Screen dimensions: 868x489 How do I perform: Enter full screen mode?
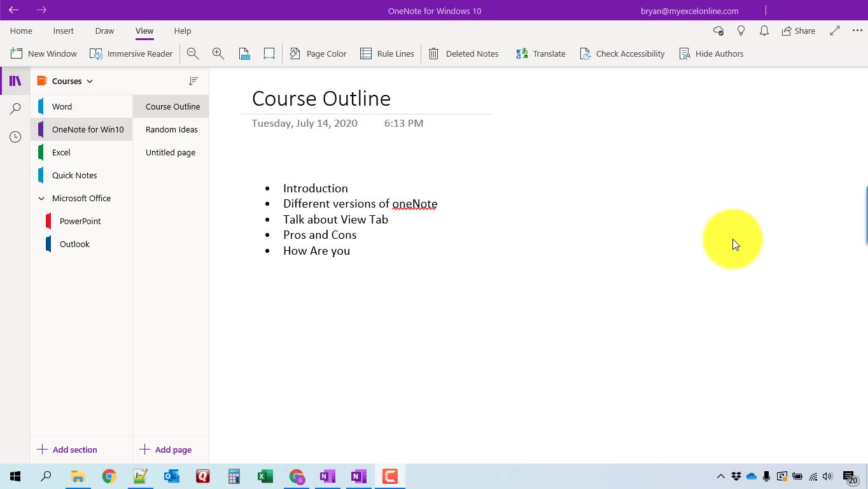click(835, 31)
